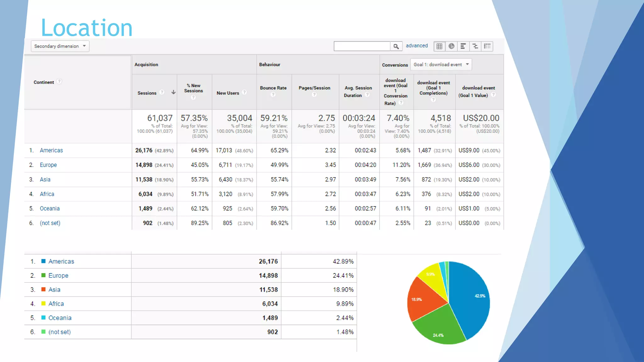Open the help icon next to Continent
The width and height of the screenshot is (644, 362).
point(59,81)
